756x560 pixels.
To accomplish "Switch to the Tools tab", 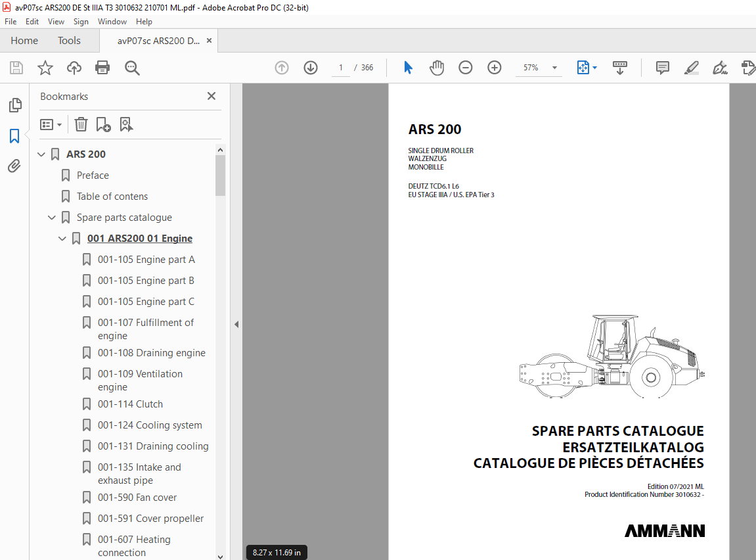I will [x=69, y=41].
